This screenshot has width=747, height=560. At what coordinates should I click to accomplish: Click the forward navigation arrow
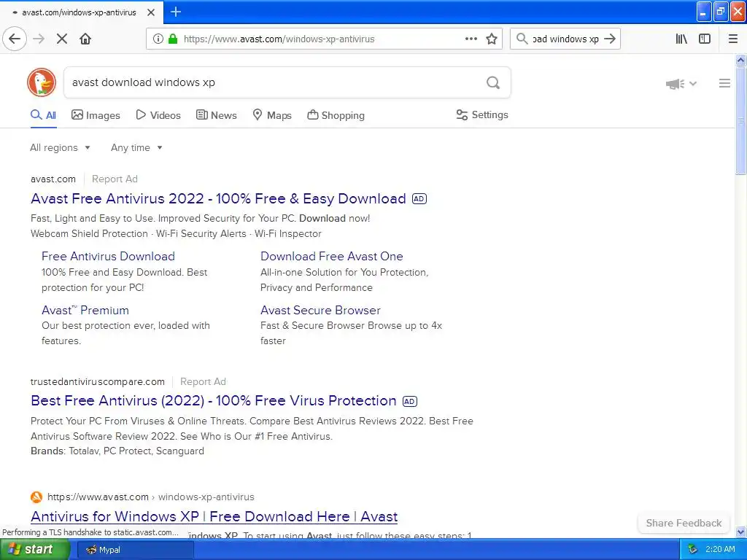(x=39, y=39)
